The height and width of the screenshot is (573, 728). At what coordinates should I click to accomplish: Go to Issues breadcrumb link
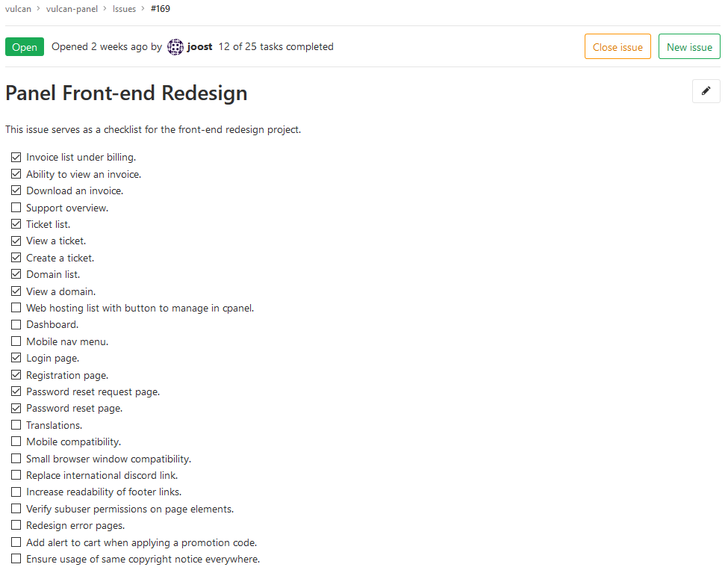124,9
